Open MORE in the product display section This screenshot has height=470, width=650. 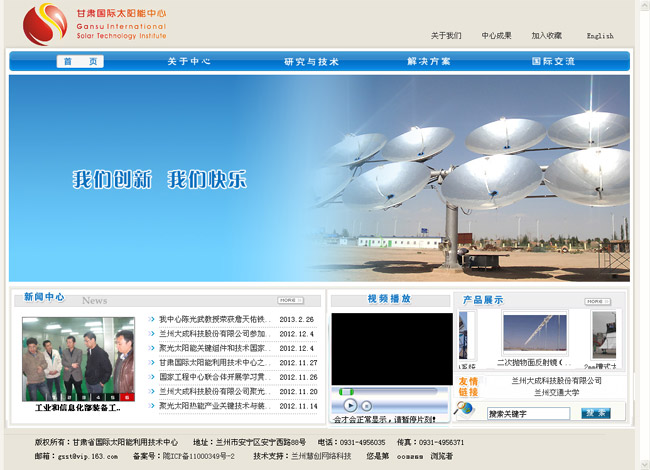597,301
